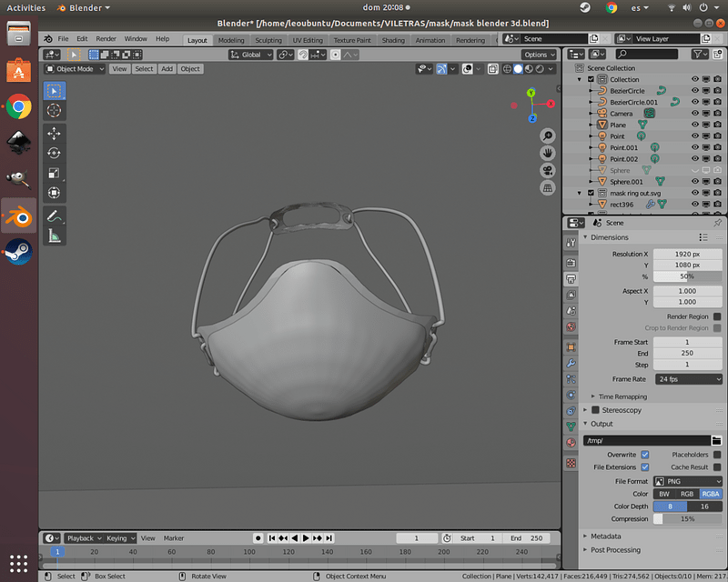The height and width of the screenshot is (582, 728).
Task: Hide the Plane object
Action: click(695, 125)
